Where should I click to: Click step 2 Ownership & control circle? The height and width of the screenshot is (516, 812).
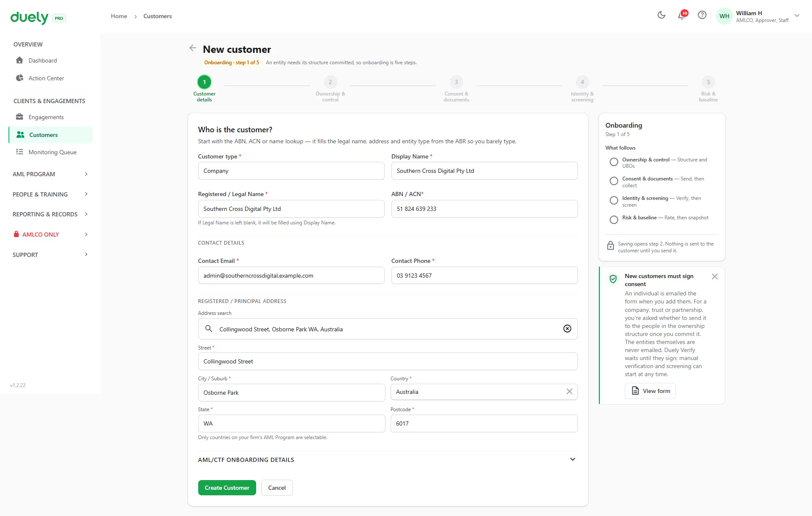click(x=330, y=82)
